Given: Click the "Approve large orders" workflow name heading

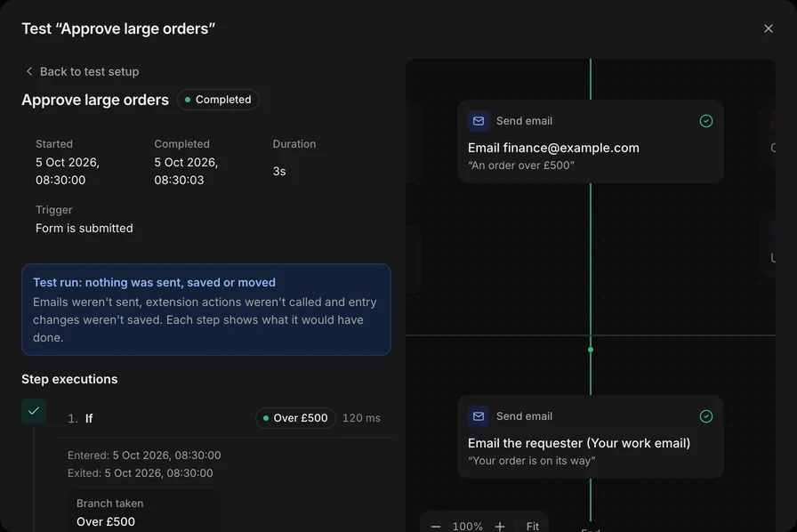Looking at the screenshot, I should point(95,101).
